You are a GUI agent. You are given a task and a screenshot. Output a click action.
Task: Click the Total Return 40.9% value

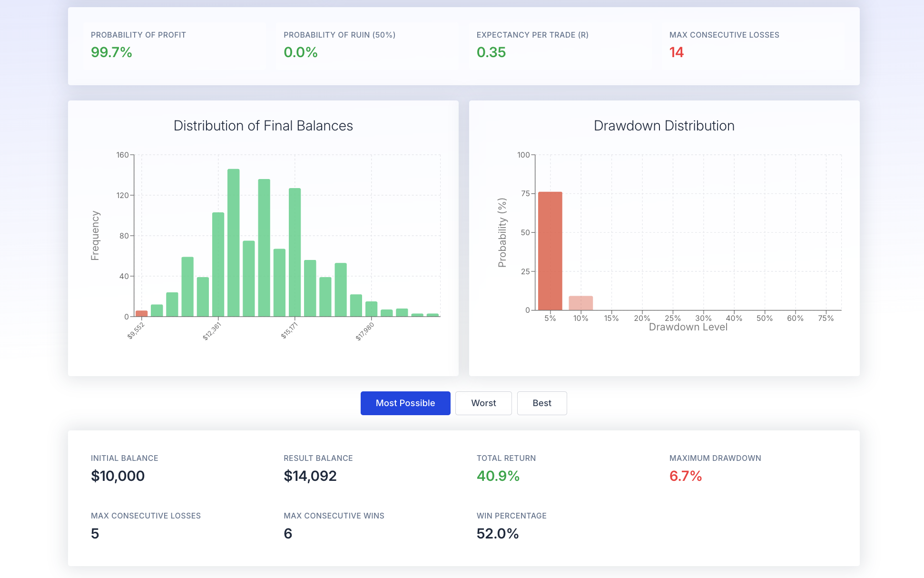pos(498,476)
